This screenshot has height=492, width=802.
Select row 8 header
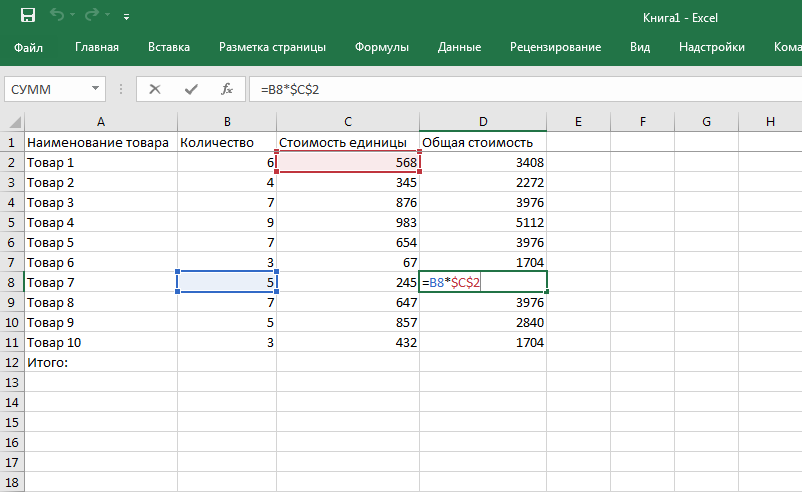[x=12, y=282]
